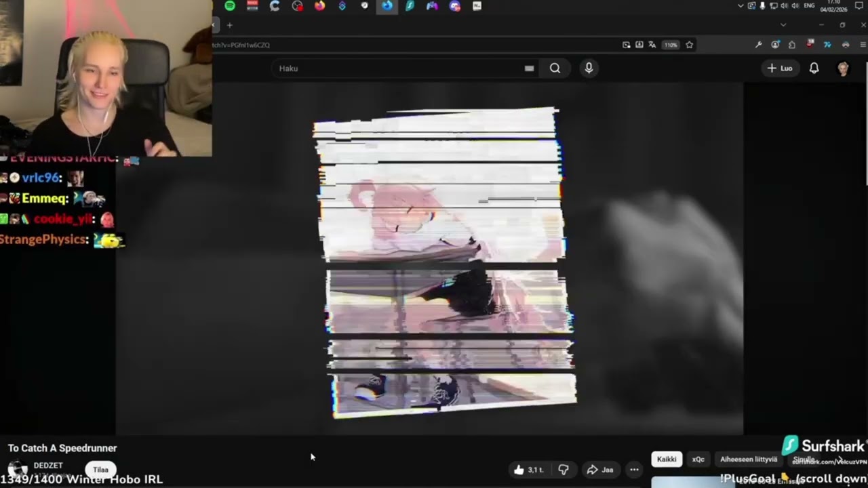Image resolution: width=868 pixels, height=488 pixels.
Task: Select the xQc filter chip
Action: pyautogui.click(x=698, y=459)
